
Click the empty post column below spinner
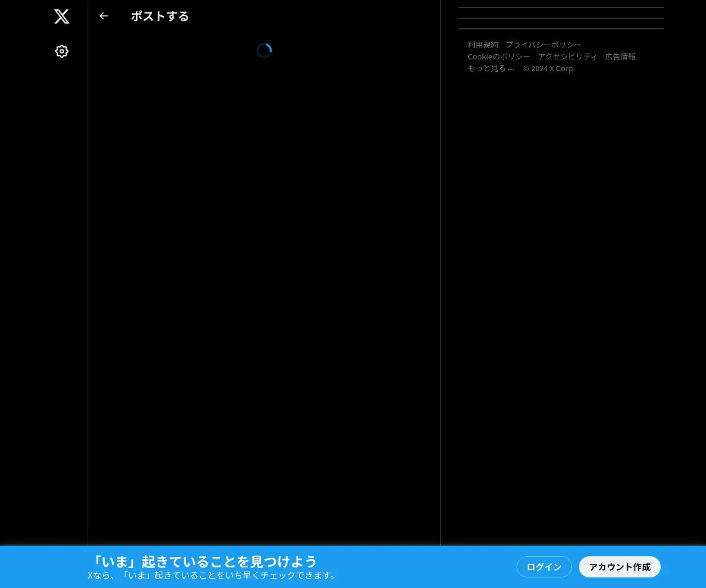point(264,294)
